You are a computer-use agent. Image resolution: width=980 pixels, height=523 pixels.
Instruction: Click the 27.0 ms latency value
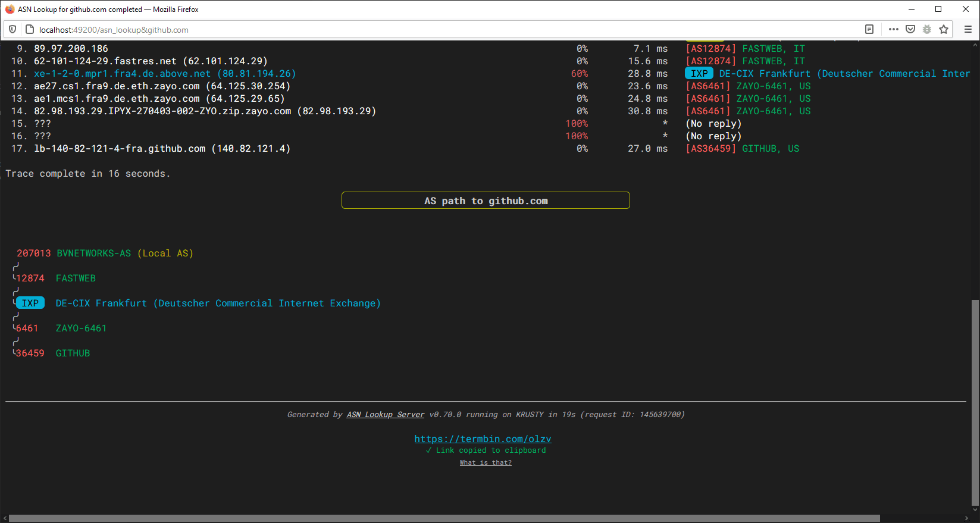click(648, 149)
